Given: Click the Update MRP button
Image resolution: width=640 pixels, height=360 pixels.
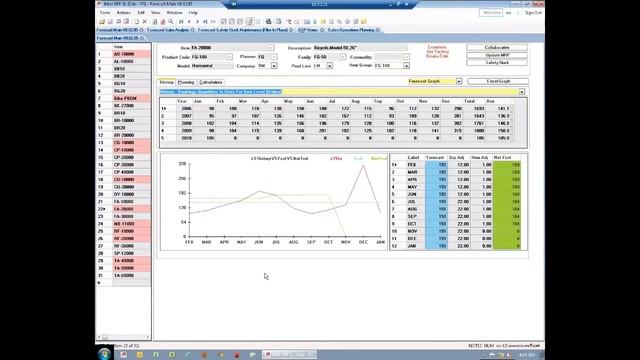Looking at the screenshot, I should 497,55.
